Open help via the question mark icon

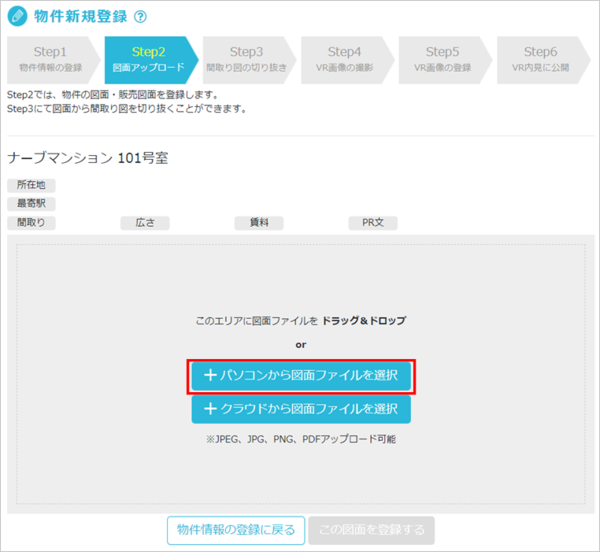(140, 17)
